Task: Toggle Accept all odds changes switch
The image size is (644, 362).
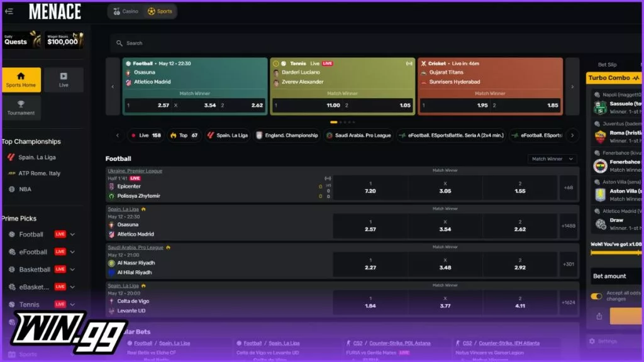Action: (x=596, y=296)
